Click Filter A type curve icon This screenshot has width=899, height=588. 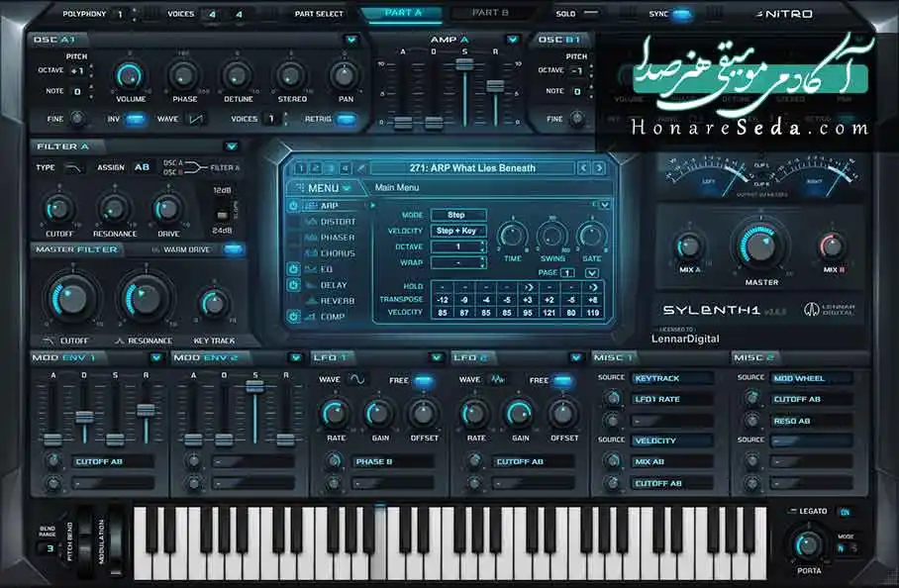[x=73, y=167]
